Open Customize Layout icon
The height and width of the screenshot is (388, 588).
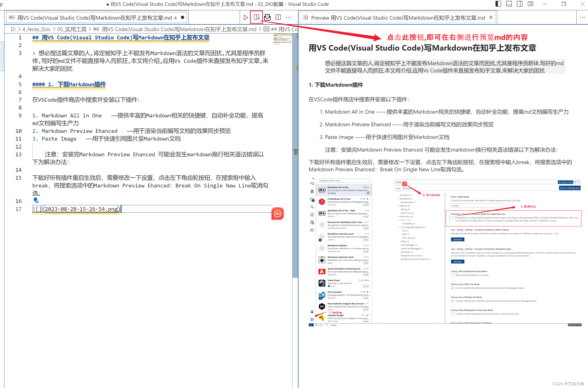tap(530, 4)
